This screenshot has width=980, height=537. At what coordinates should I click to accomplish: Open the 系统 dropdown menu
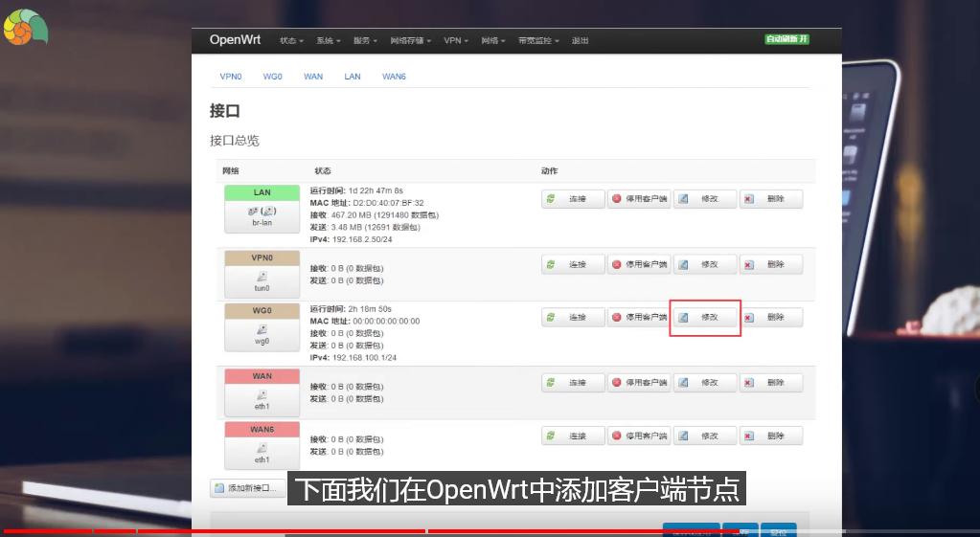coord(329,40)
